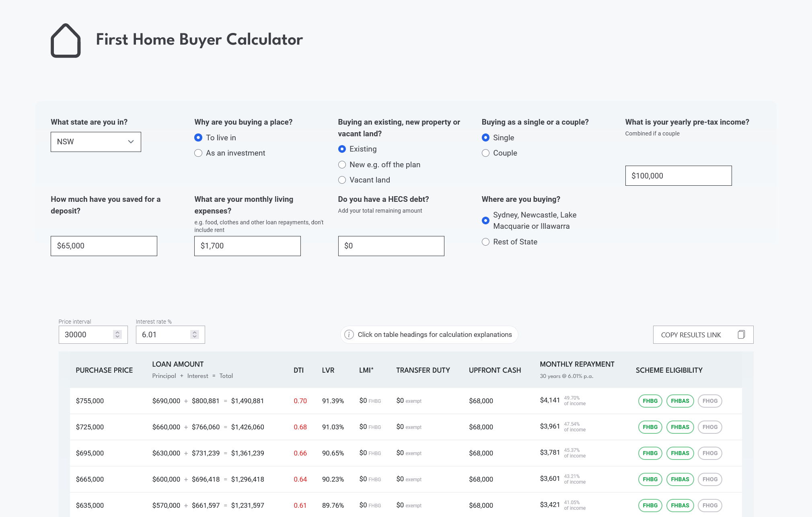Click the TRANSFER DUTY table heading
The width and height of the screenshot is (812, 517).
[x=423, y=370]
